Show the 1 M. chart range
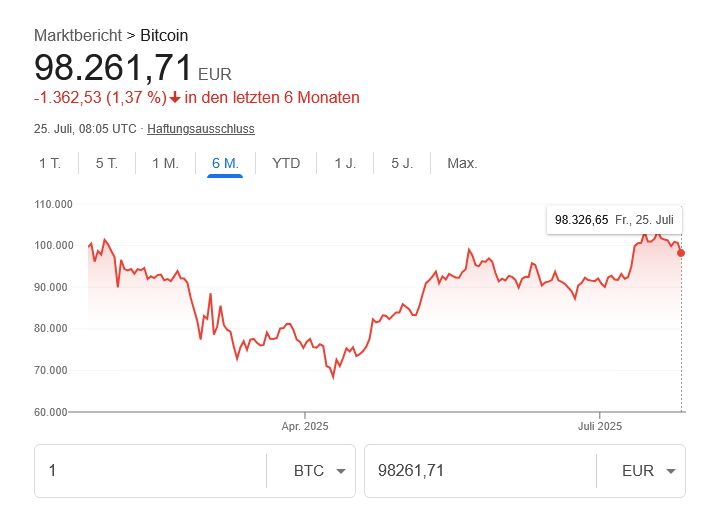713x510 pixels. 165,163
